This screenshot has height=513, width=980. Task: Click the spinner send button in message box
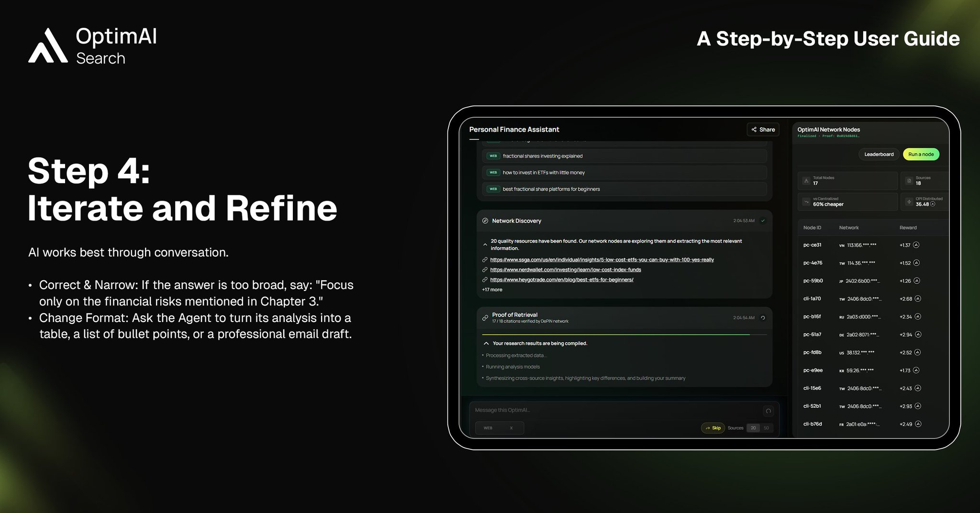pos(768,411)
